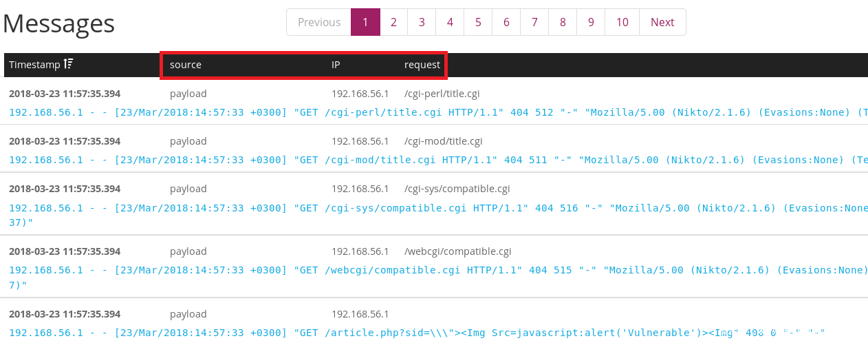Go to the Next page
The width and height of the screenshot is (868, 343).
pos(662,22)
